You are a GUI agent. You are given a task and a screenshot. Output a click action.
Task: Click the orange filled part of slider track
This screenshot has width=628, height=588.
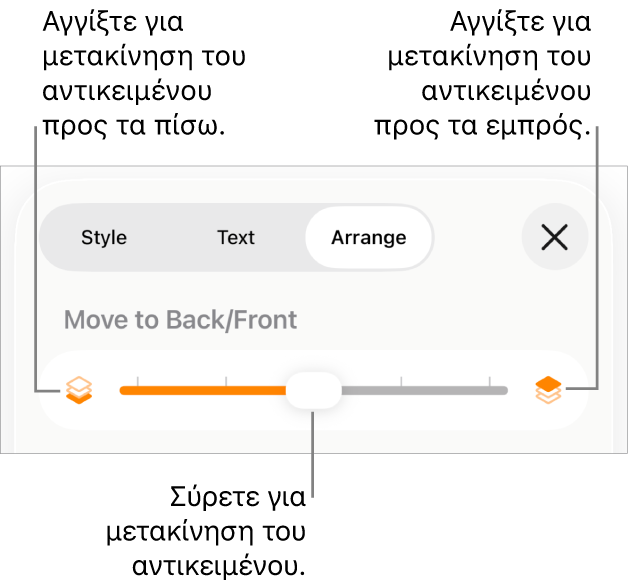click(x=200, y=390)
